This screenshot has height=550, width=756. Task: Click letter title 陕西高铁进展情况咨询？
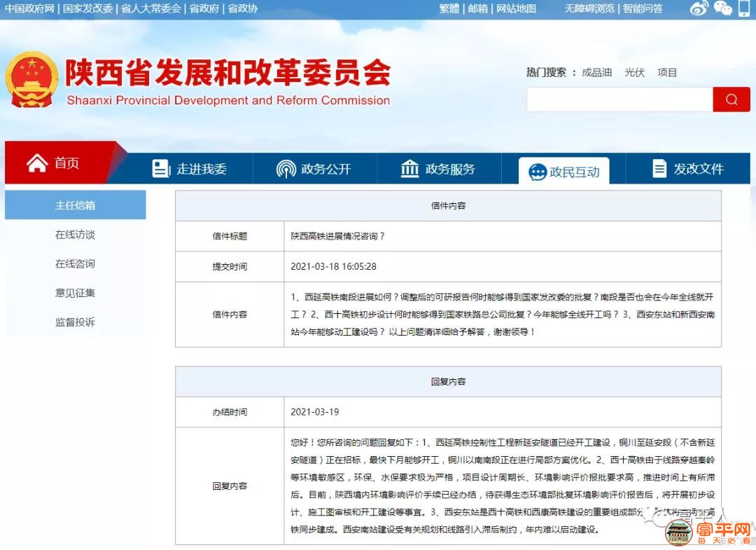(x=337, y=236)
